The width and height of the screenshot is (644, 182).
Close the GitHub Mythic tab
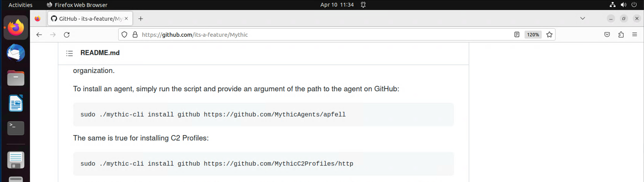coord(126,19)
